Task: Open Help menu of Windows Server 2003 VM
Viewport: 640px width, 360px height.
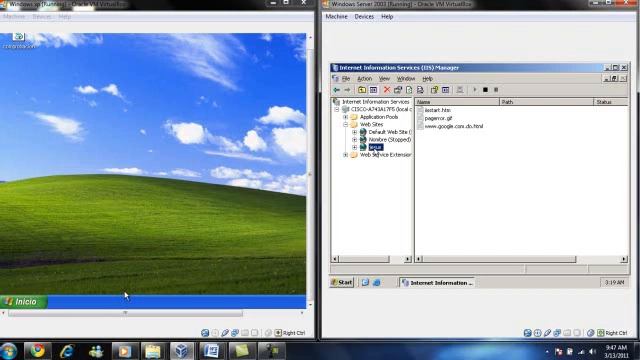Action: point(387,17)
